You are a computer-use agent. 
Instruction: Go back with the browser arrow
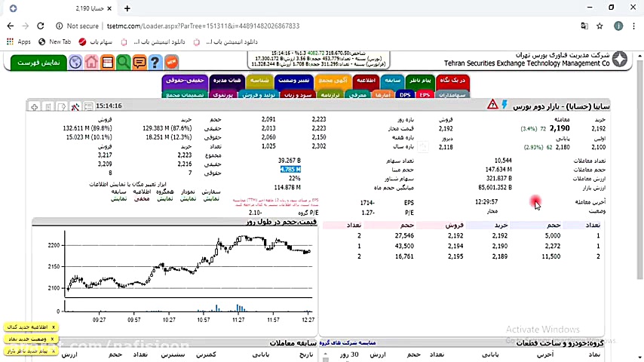11,26
